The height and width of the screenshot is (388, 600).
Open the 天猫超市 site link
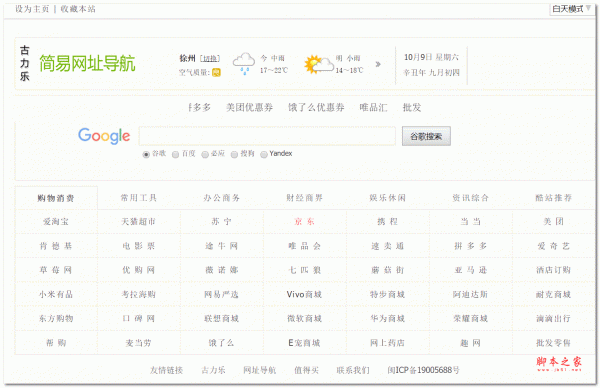(139, 222)
